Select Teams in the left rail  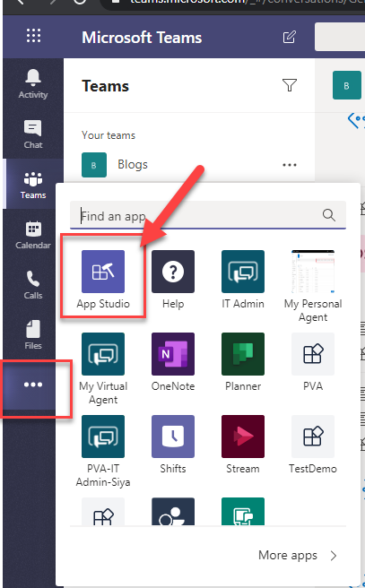(x=33, y=185)
